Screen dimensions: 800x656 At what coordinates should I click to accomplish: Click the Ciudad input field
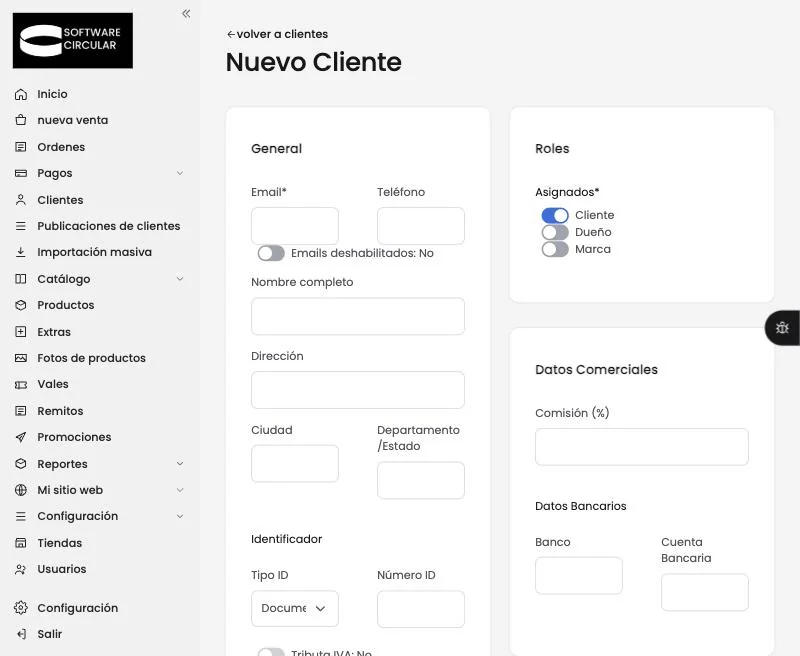[x=295, y=464]
